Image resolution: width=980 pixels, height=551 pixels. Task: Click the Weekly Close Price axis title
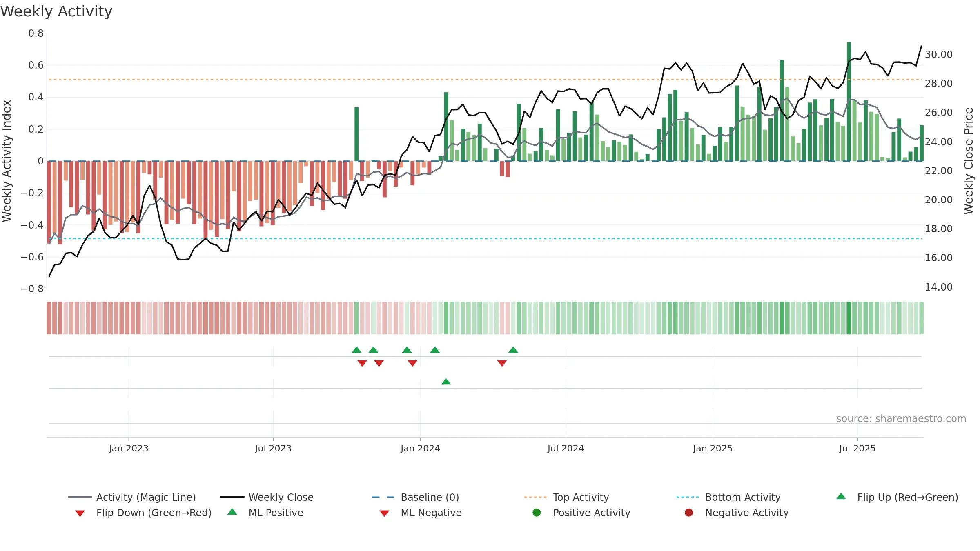click(x=969, y=161)
